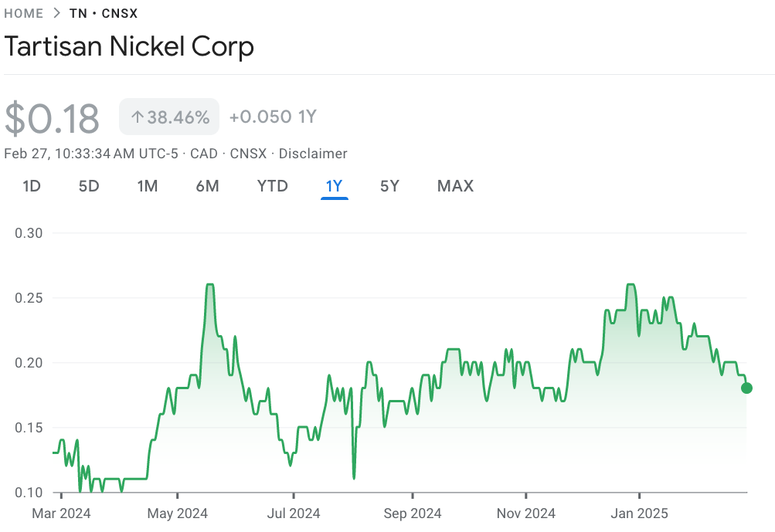The image size is (775, 532).
Task: Select the YTD range tab
Action: tap(272, 186)
